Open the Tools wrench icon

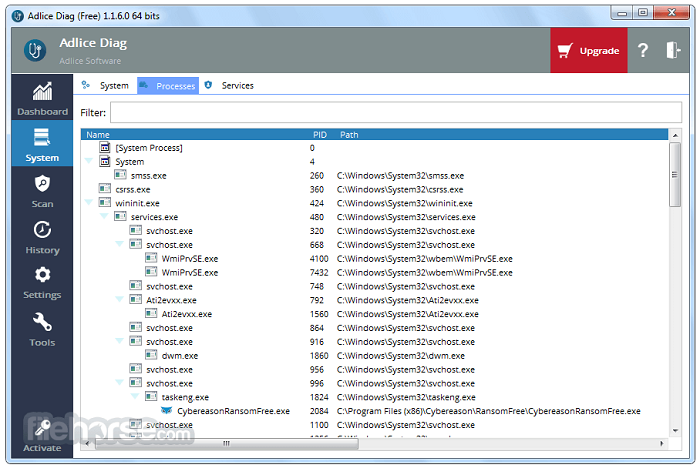coord(42,323)
